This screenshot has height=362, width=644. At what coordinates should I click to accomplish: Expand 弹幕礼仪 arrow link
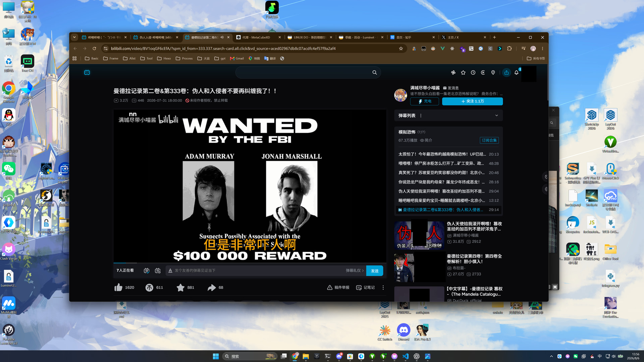pos(355,271)
